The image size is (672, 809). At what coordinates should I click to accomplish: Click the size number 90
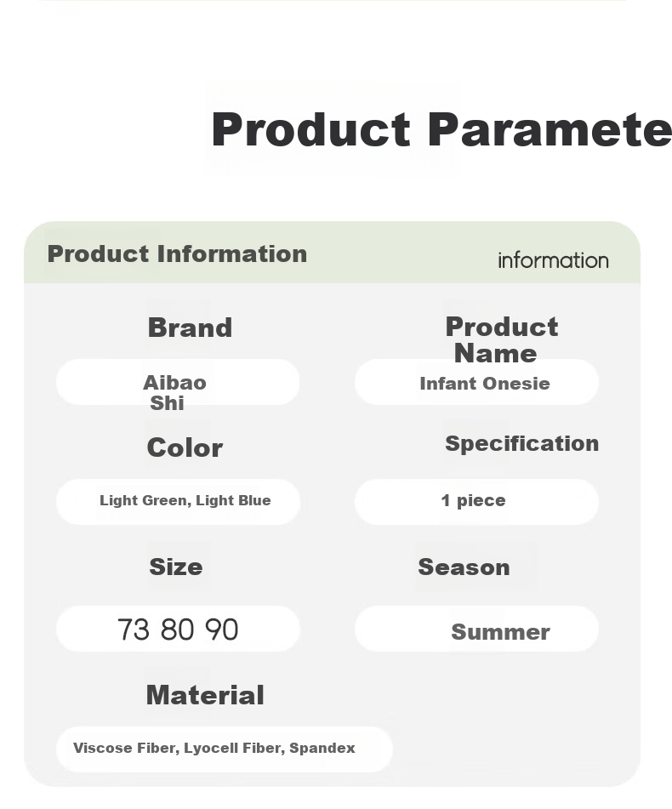pos(221,630)
